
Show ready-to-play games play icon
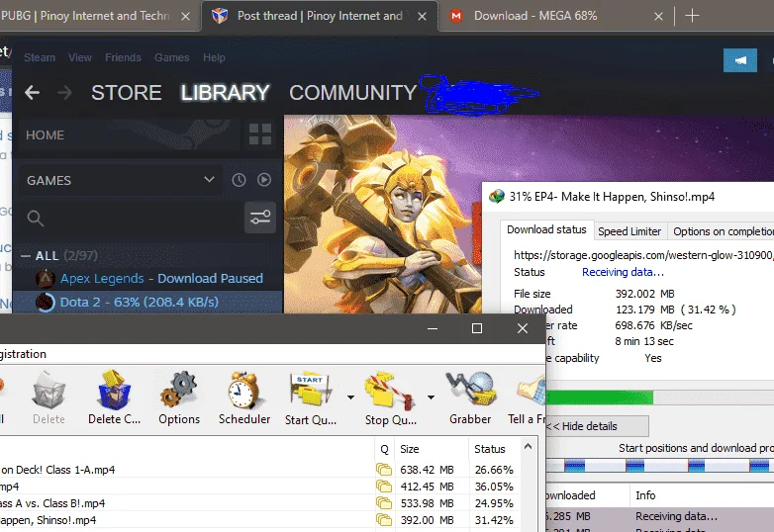(x=264, y=180)
